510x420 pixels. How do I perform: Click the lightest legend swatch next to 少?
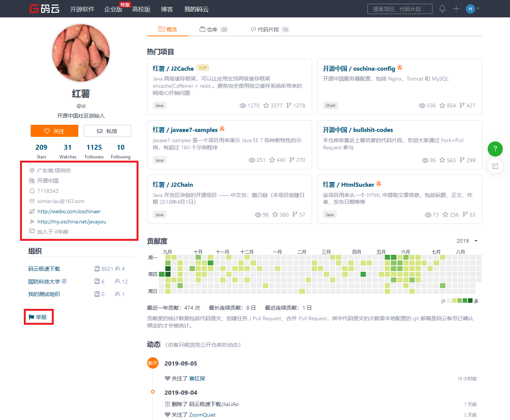[449, 301]
